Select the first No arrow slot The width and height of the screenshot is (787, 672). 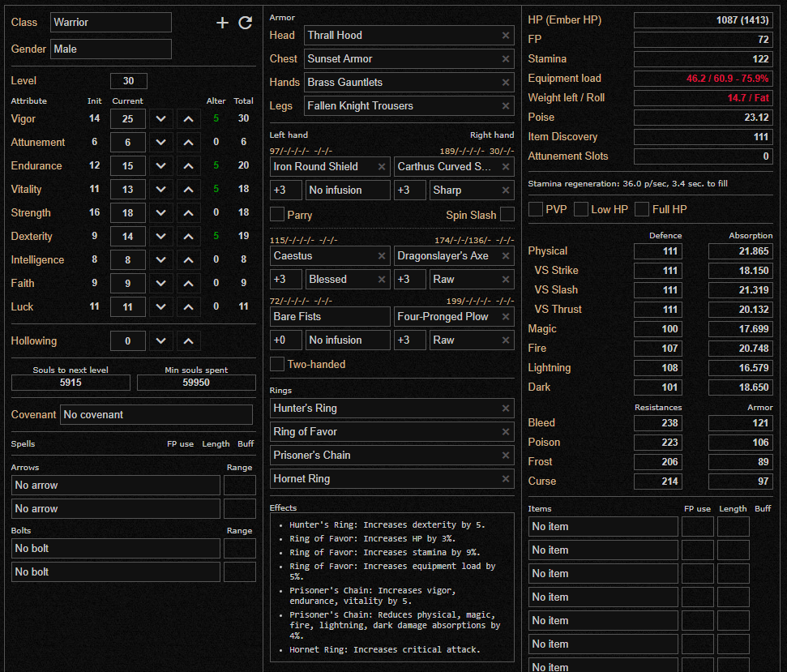point(115,486)
